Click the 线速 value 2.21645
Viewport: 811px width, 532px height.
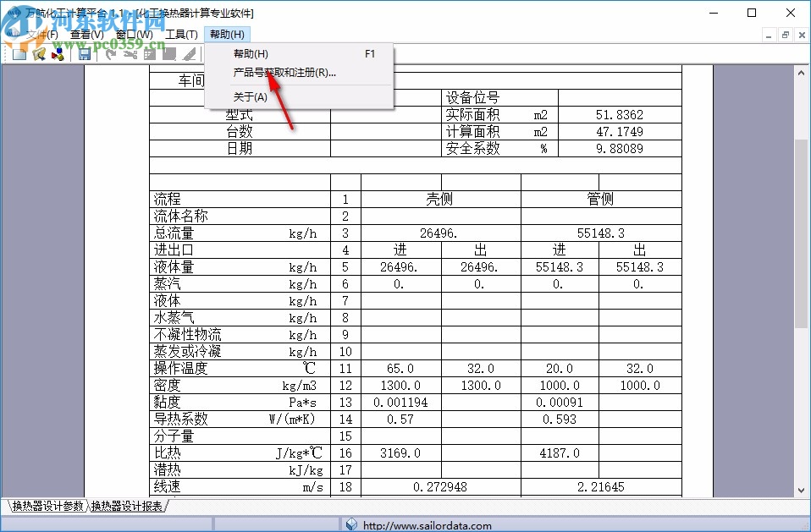coord(600,487)
